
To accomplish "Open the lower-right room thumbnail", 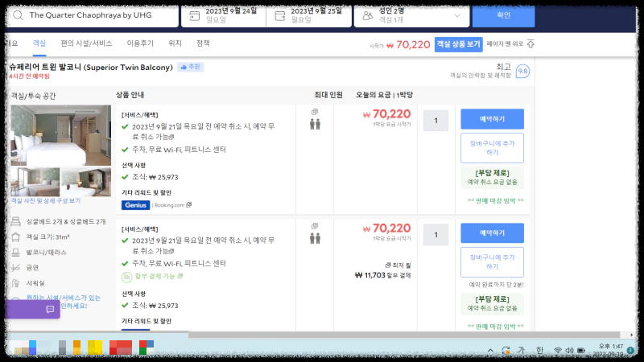I will tap(86, 182).
